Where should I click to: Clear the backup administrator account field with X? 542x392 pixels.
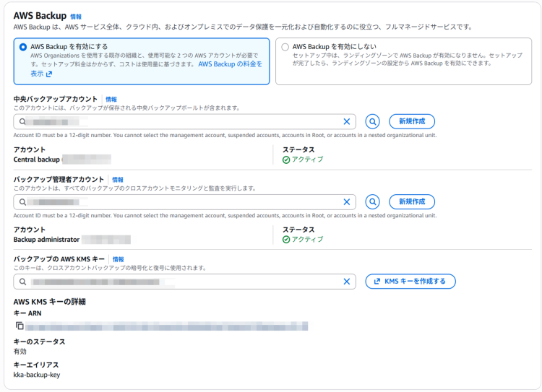[346, 202]
